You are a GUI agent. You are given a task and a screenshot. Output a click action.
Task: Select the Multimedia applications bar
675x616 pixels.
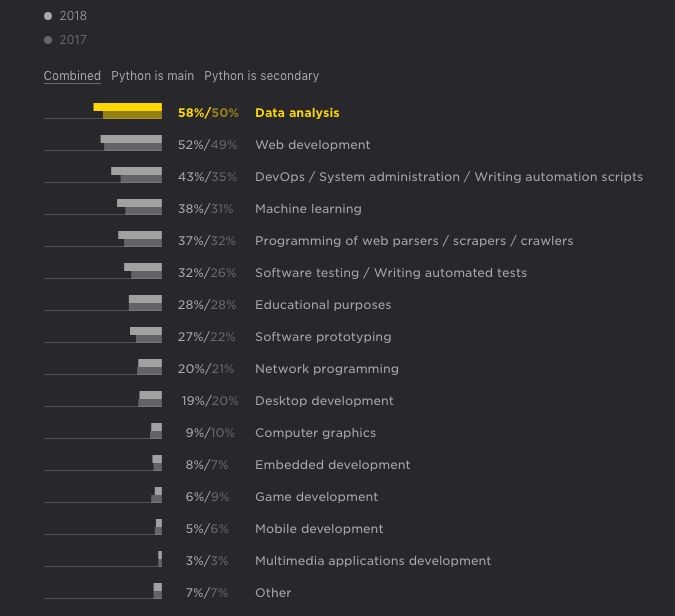coord(160,559)
